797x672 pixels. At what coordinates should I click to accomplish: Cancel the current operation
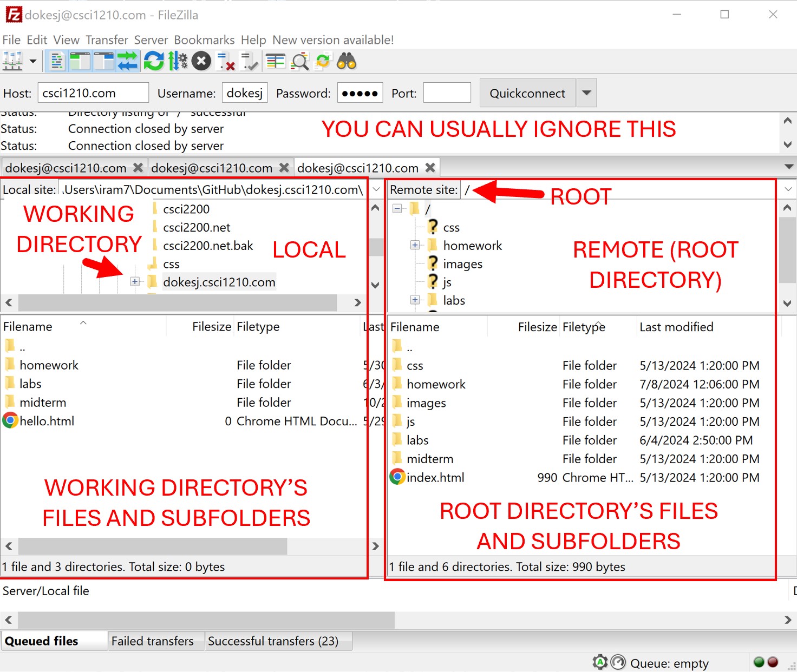(201, 62)
